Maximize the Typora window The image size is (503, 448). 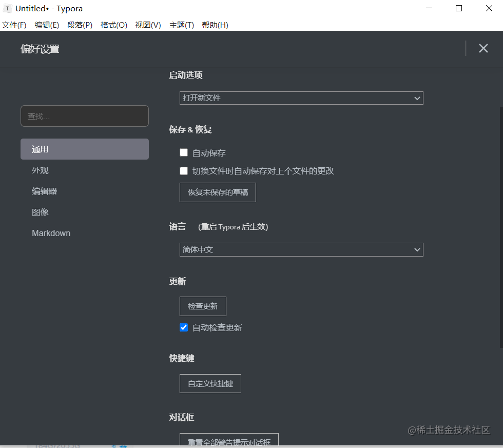459,8
